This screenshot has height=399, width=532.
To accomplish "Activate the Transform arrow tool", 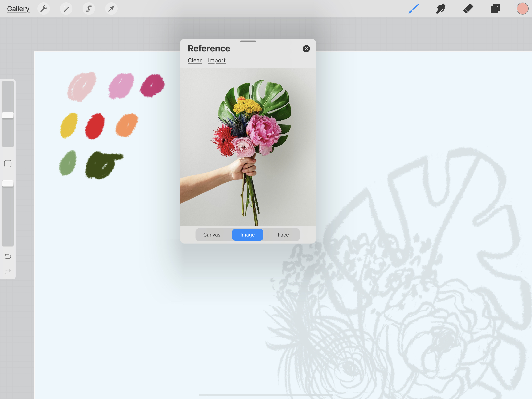I will click(111, 9).
